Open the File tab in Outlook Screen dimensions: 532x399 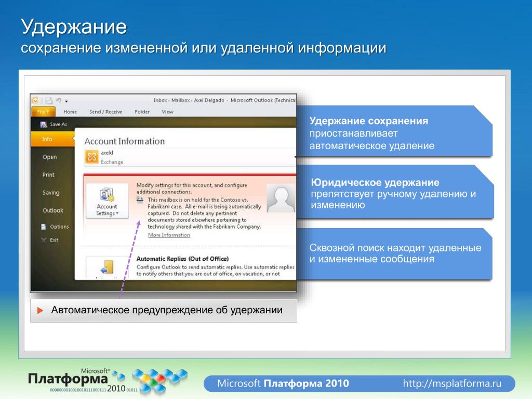[x=43, y=112]
